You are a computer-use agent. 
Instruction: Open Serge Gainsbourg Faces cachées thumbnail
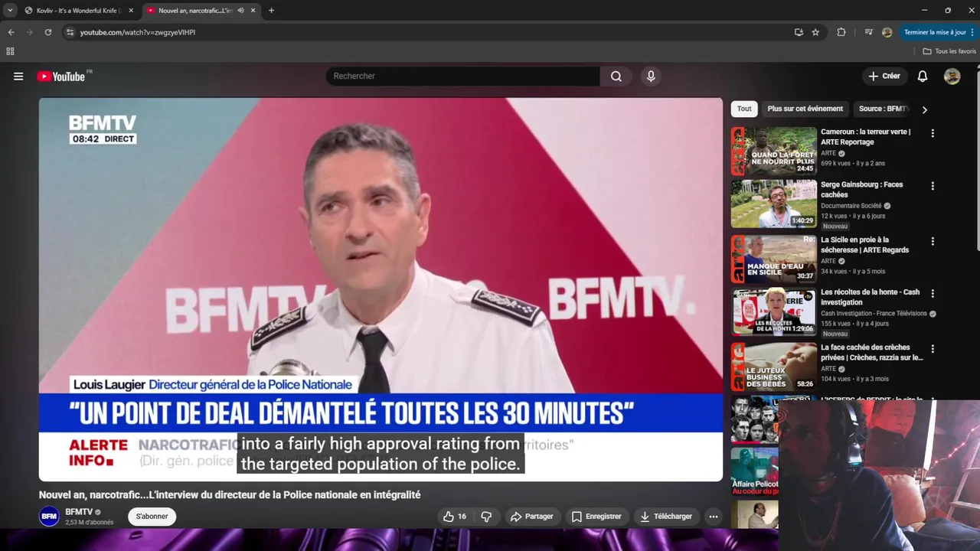tap(773, 204)
